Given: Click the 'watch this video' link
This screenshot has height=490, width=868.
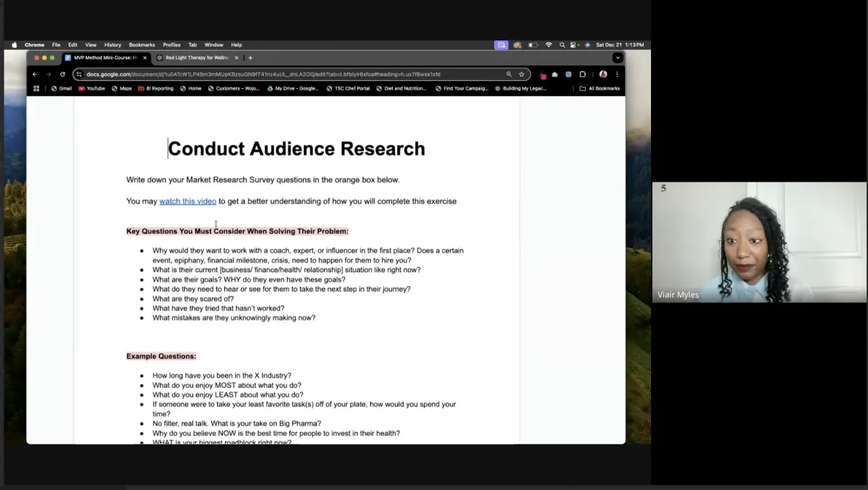Looking at the screenshot, I should [x=187, y=201].
